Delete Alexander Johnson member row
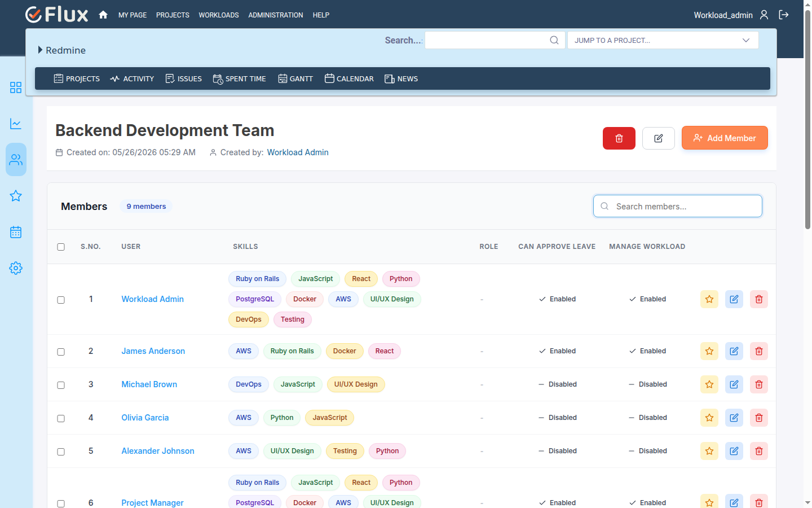Viewport: 812px width, 508px height. tap(759, 451)
